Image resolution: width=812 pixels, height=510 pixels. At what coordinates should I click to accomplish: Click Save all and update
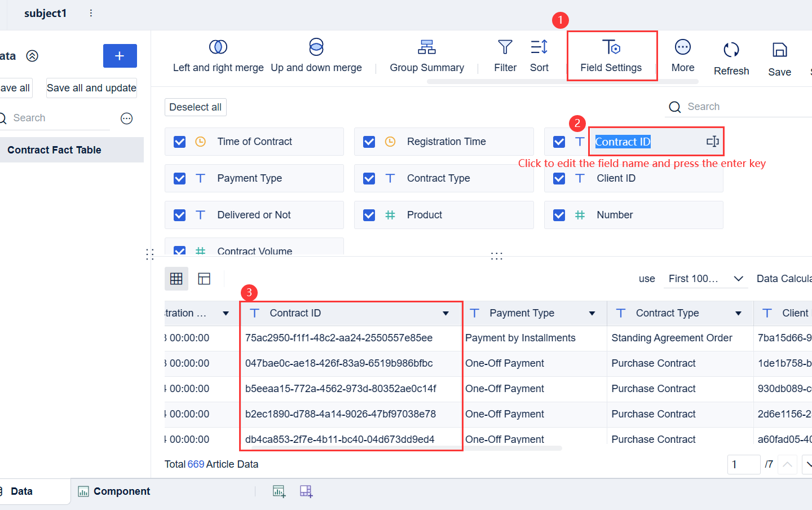pyautogui.click(x=91, y=88)
